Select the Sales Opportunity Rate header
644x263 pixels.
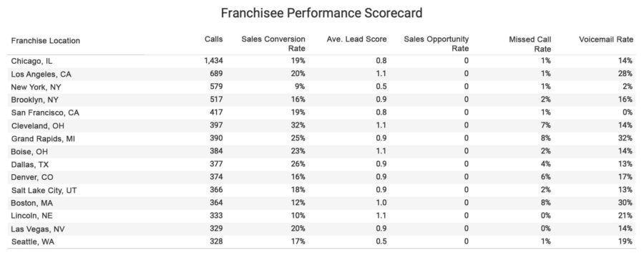pyautogui.click(x=436, y=44)
